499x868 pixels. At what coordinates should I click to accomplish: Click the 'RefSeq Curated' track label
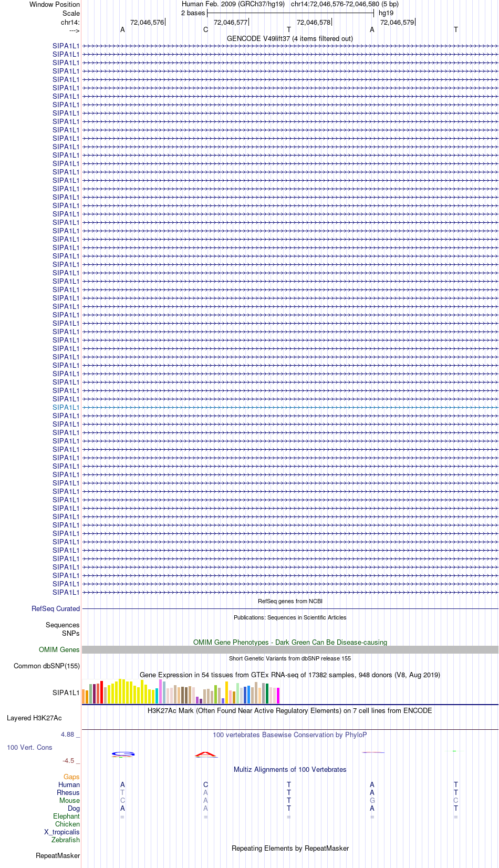tap(56, 608)
